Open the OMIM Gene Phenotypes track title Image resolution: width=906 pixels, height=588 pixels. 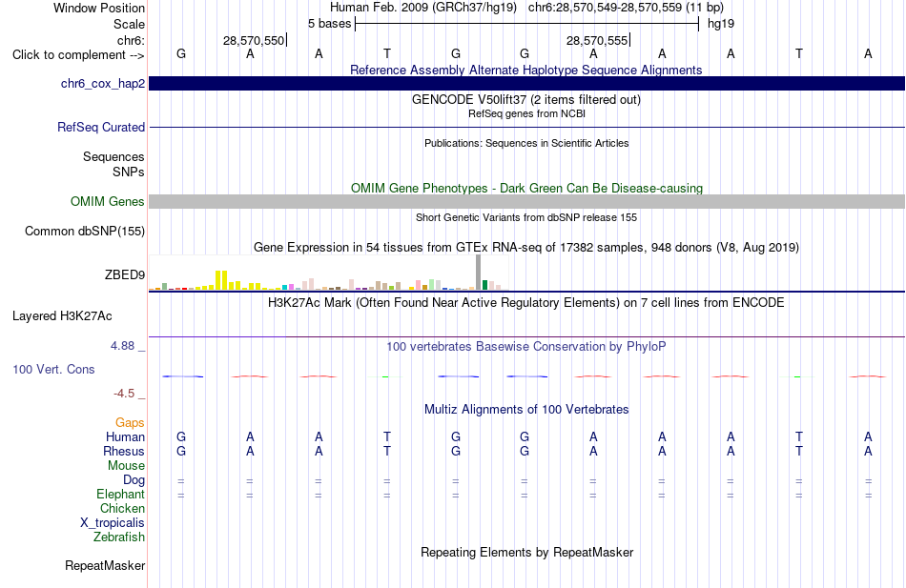[526, 189]
